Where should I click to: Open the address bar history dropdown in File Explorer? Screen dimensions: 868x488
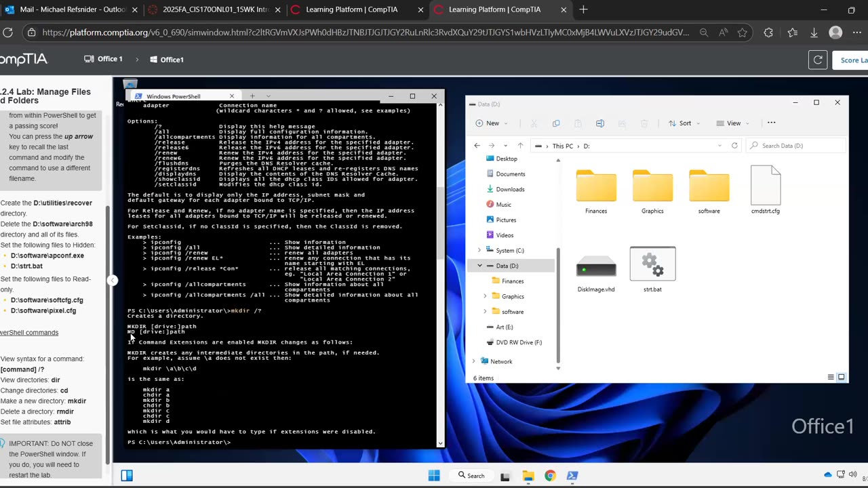pos(719,146)
